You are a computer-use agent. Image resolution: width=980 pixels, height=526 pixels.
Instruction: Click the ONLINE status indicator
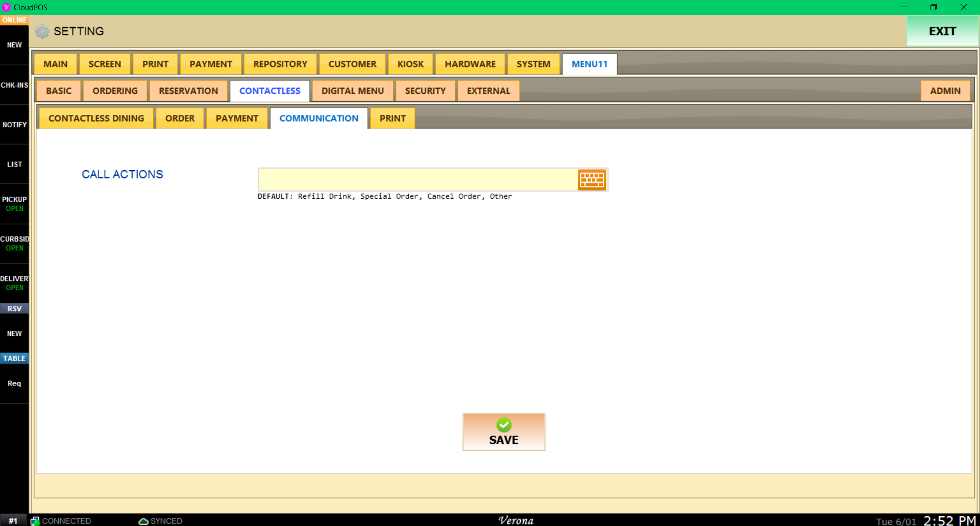pos(14,20)
